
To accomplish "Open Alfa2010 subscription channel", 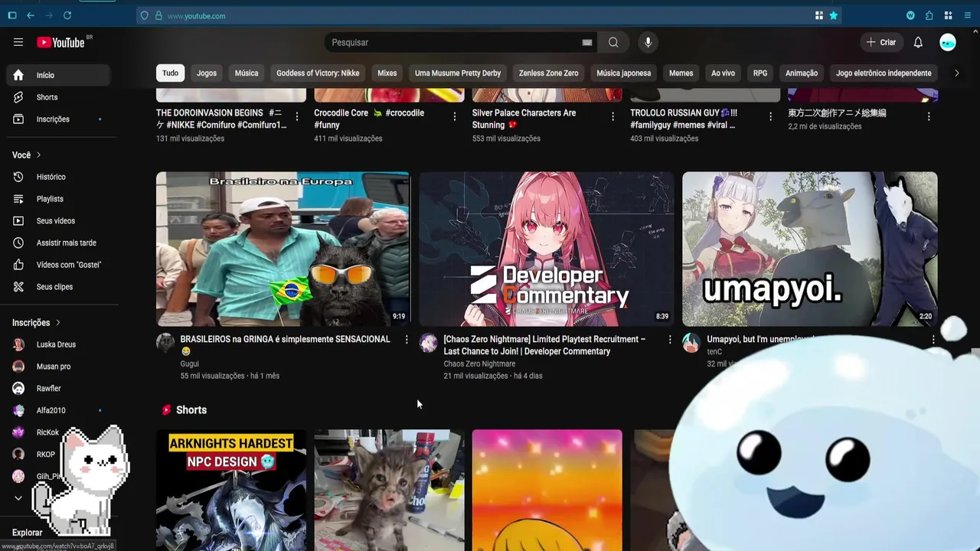I will 58,411.
